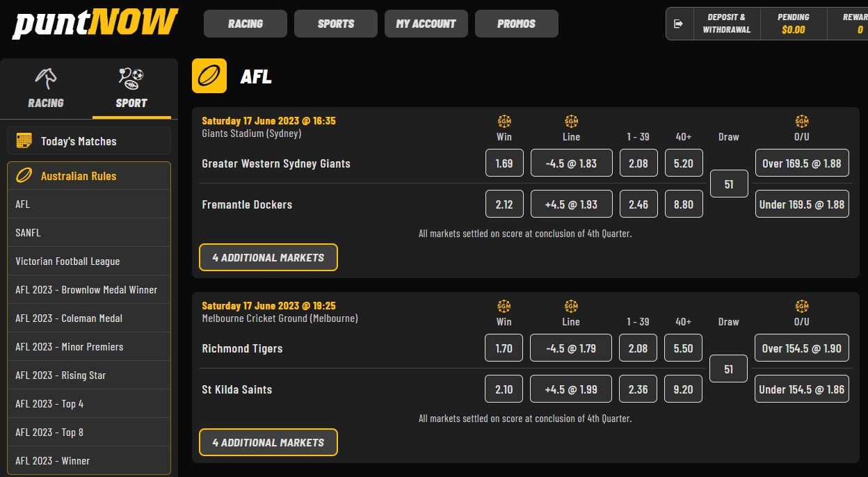This screenshot has height=477, width=868.
Task: Select Draw at 51 for Giants v Dockers
Action: coord(729,184)
